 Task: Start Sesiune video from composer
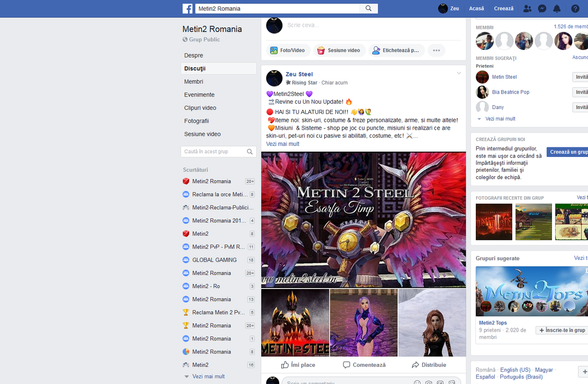point(339,50)
